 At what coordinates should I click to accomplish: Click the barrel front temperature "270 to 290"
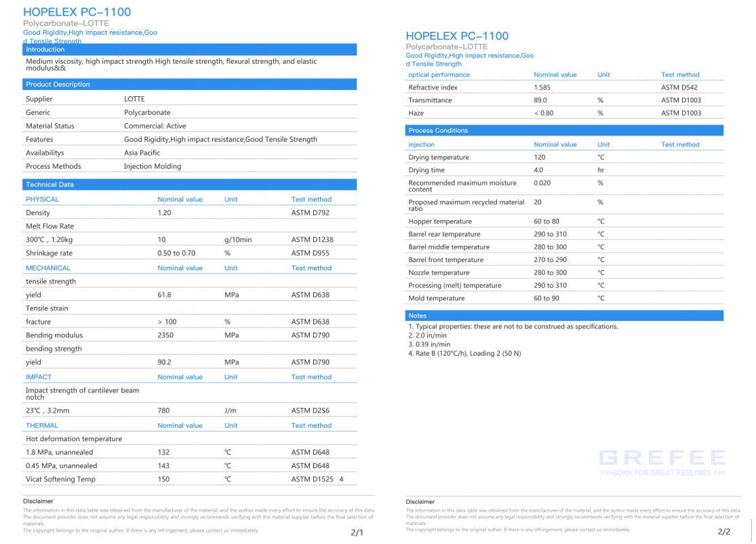(550, 259)
